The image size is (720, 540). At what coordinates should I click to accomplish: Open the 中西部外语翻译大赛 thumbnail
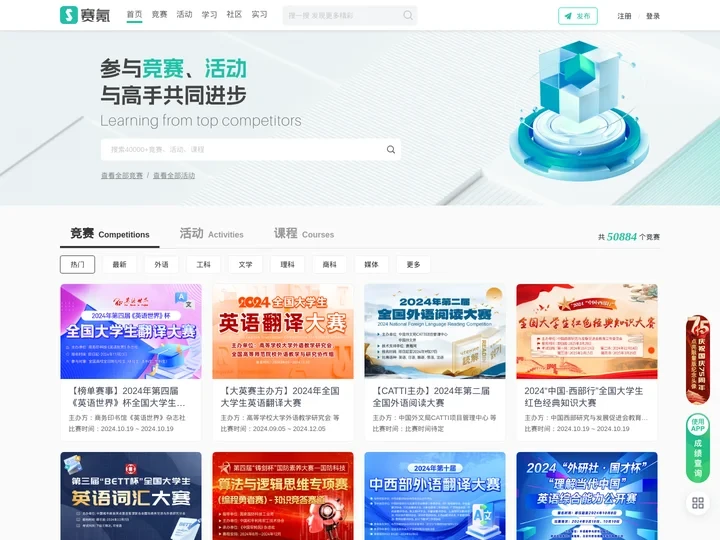click(435, 496)
